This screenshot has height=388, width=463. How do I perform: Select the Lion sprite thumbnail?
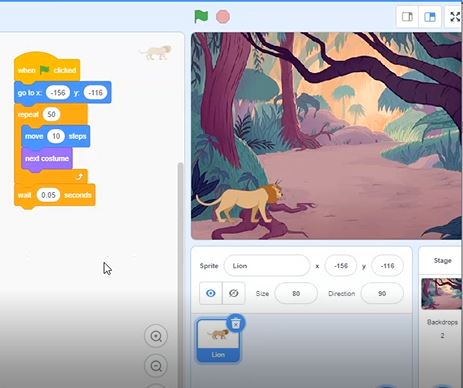click(x=218, y=340)
